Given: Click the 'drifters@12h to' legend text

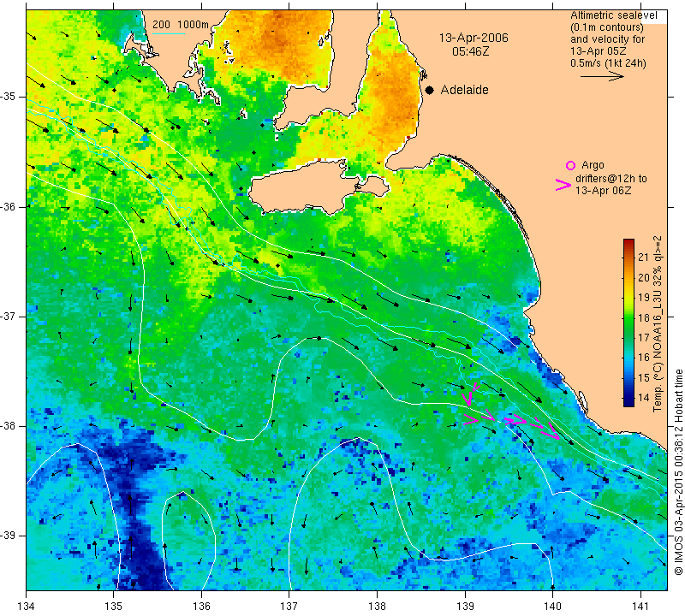Looking at the screenshot, I should coord(611,179).
